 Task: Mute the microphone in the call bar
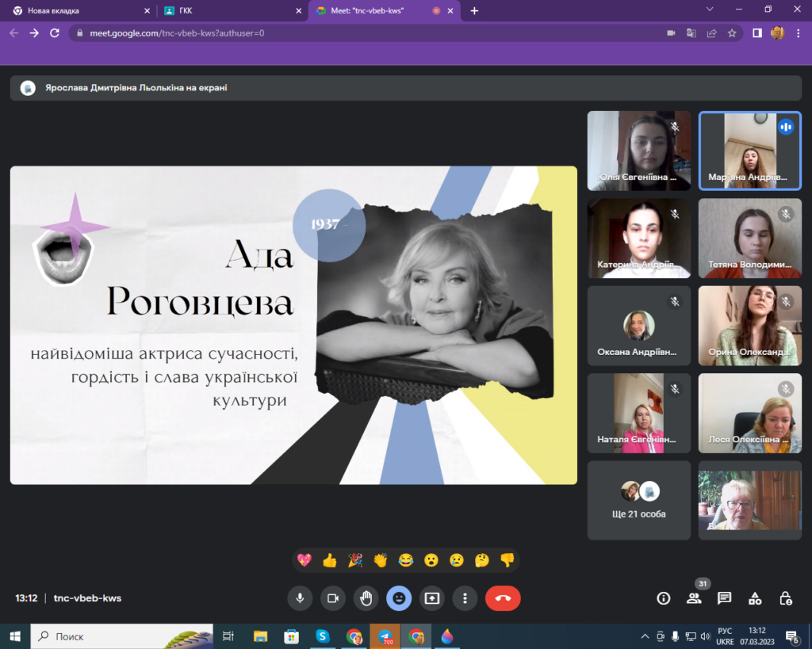click(x=300, y=598)
